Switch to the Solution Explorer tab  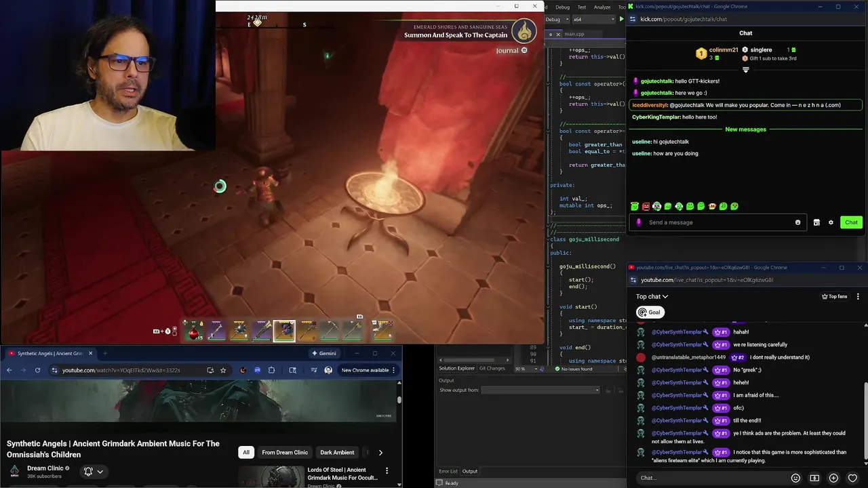pos(456,368)
